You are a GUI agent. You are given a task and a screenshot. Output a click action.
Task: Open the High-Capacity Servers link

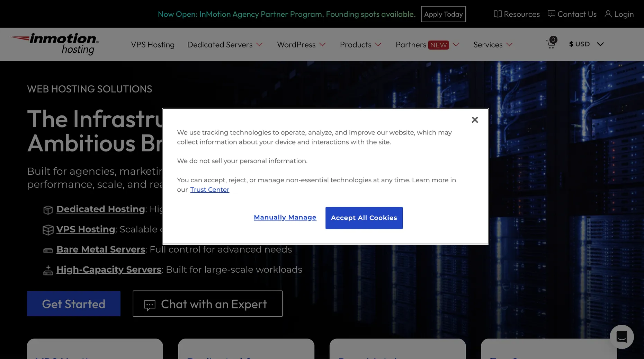click(x=109, y=269)
